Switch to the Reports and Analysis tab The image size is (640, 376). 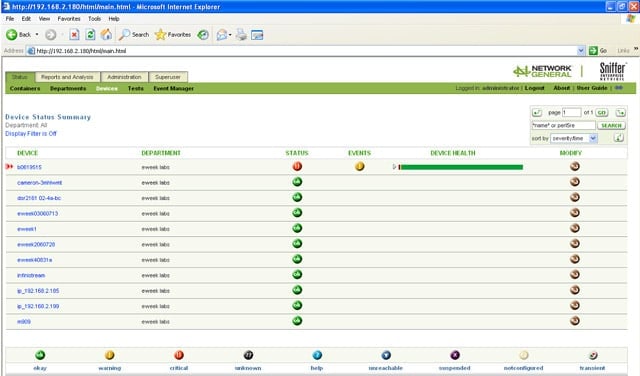pos(67,77)
